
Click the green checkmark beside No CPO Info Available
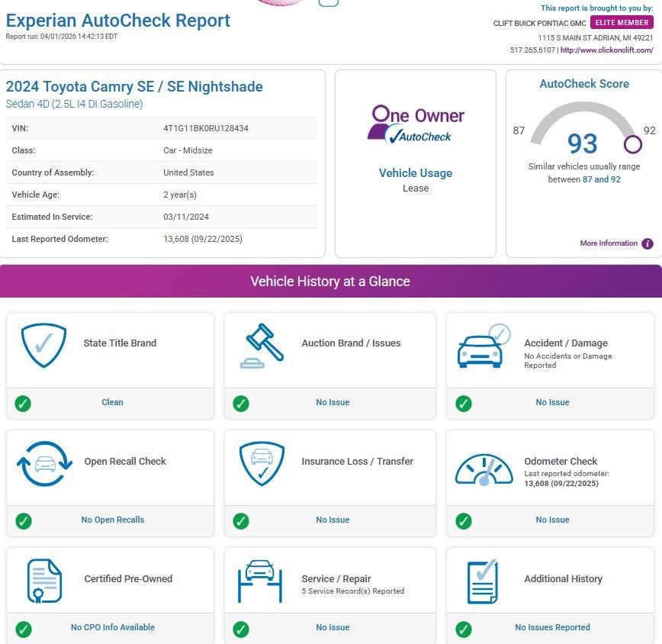tap(24, 629)
